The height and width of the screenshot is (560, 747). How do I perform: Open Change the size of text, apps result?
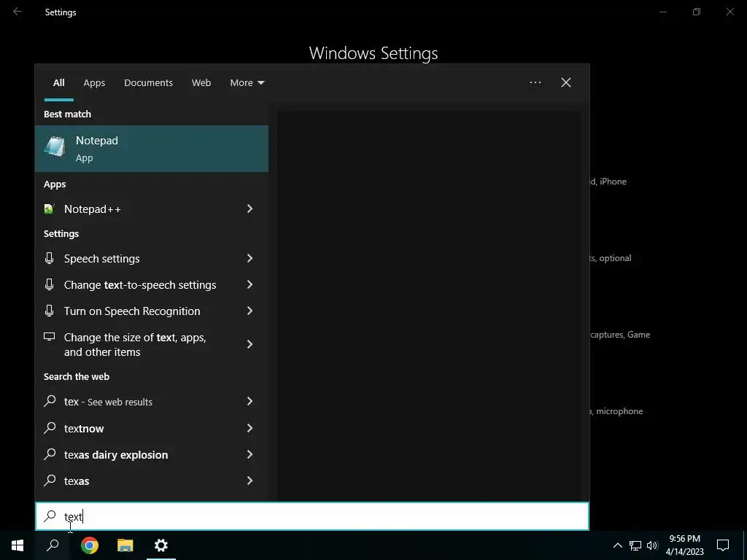pos(135,344)
